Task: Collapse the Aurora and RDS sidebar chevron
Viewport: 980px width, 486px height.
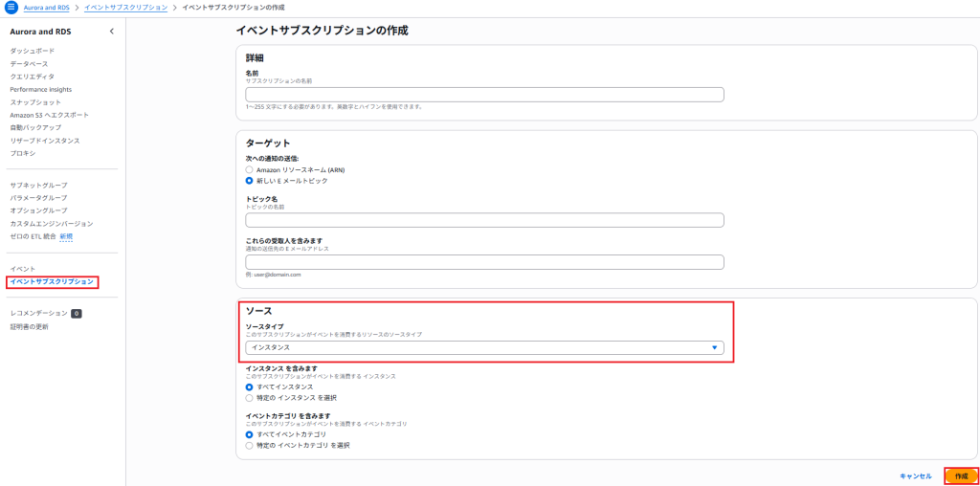Action: pyautogui.click(x=112, y=32)
